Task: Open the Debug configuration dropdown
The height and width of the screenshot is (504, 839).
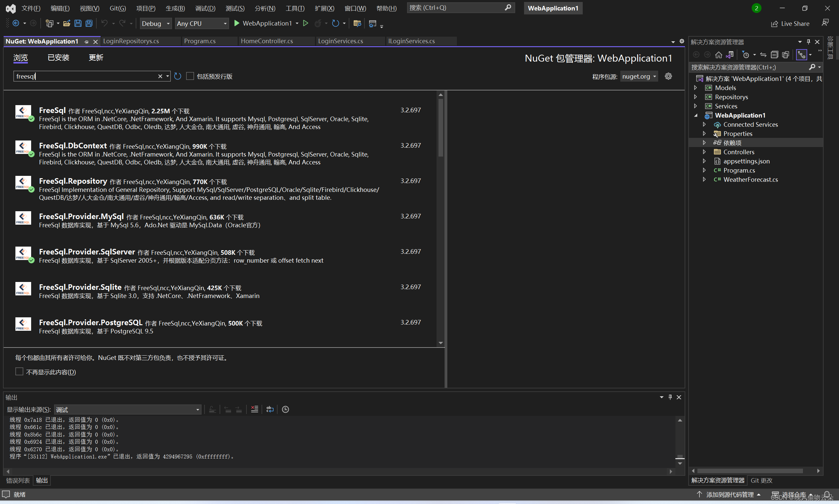Action: (156, 24)
